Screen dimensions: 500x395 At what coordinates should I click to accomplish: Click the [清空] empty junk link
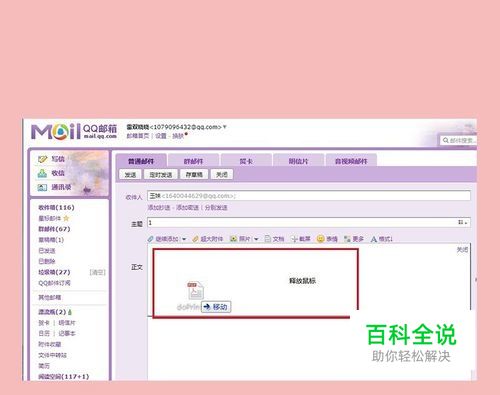(x=98, y=272)
